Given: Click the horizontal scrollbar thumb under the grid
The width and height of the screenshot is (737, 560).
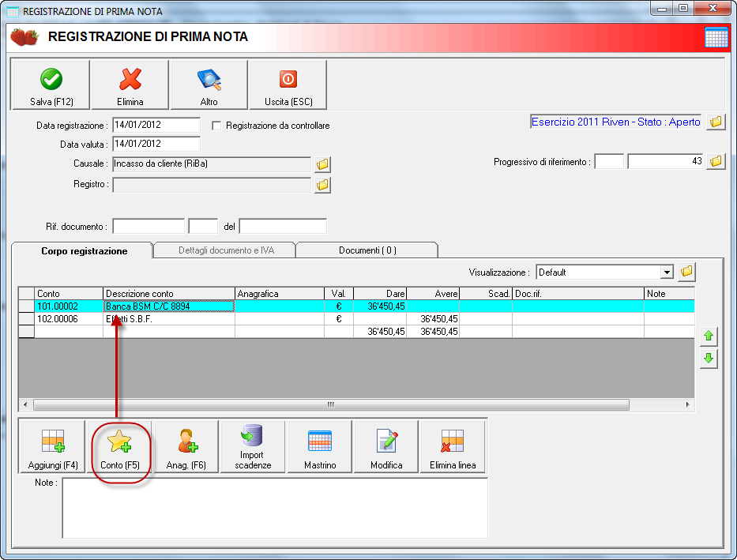Looking at the screenshot, I should [331, 404].
